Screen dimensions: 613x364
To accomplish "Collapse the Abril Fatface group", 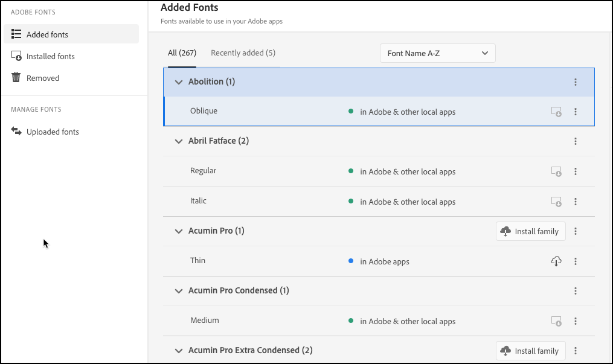I will point(178,141).
